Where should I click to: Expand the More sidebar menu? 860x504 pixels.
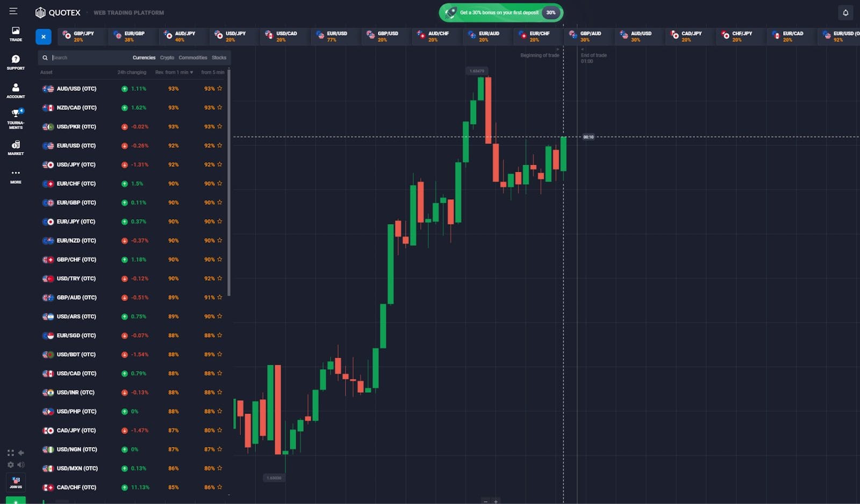tap(16, 176)
